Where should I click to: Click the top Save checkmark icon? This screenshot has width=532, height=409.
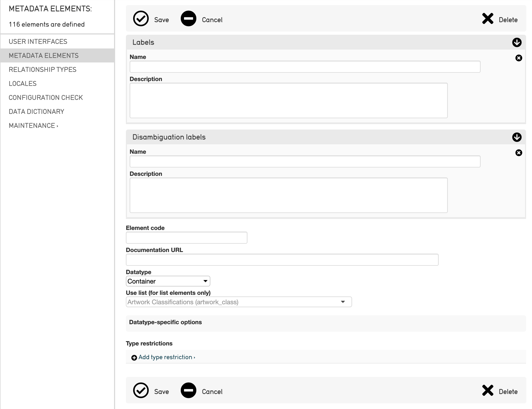(141, 19)
